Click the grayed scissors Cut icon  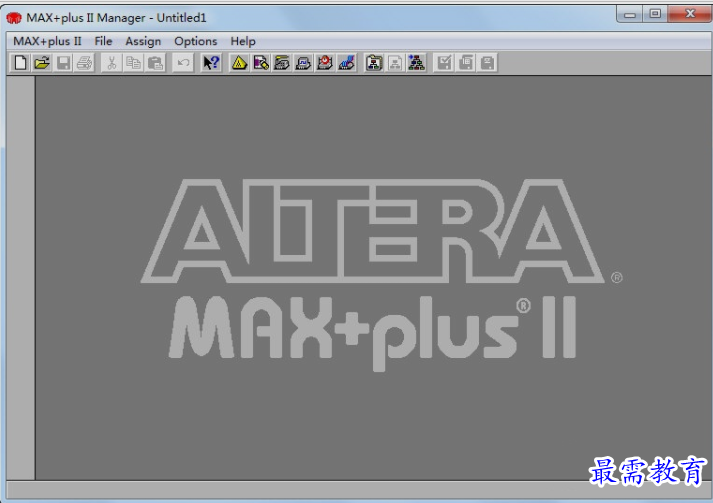point(111,63)
